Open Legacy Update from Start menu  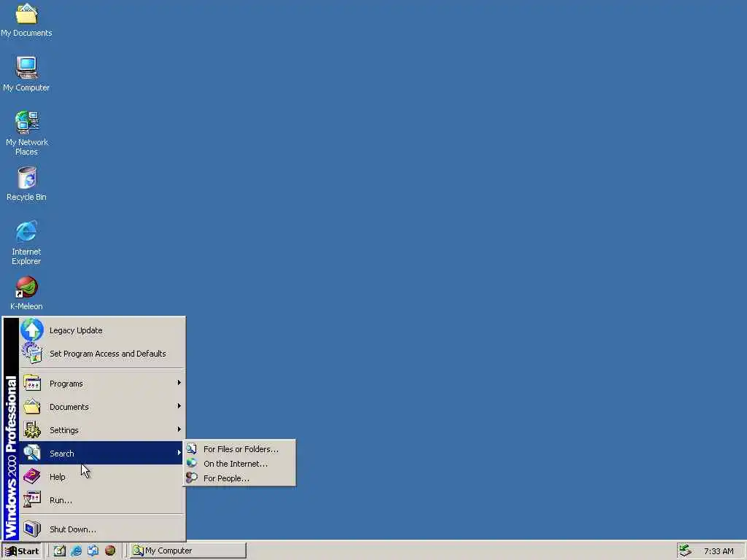point(101,330)
